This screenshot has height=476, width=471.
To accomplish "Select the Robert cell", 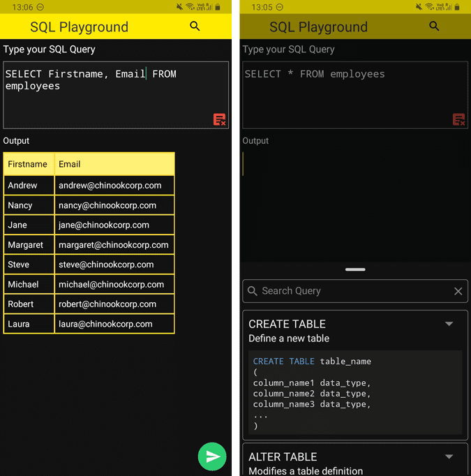I will [x=29, y=304].
